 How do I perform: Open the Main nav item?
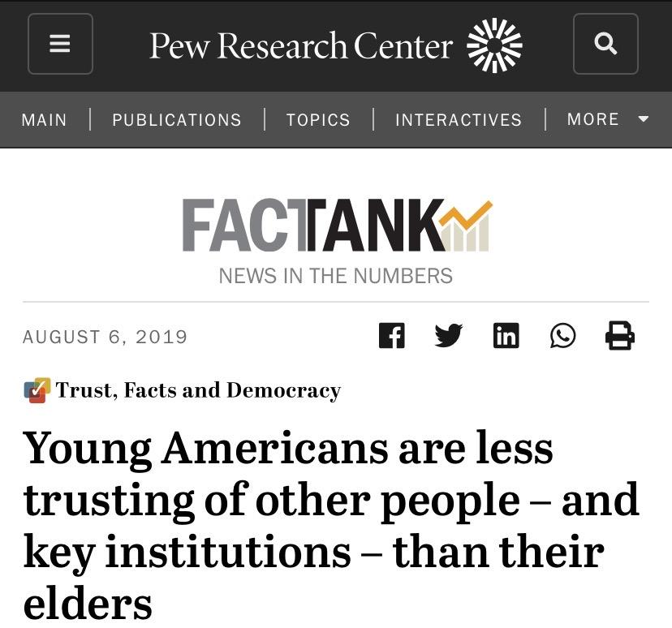[44, 120]
